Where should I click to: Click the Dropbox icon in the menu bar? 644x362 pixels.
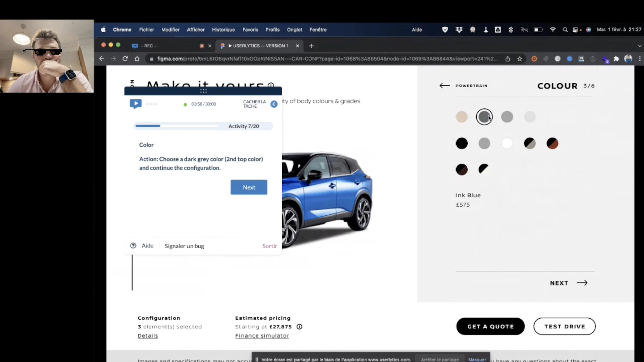click(x=459, y=30)
